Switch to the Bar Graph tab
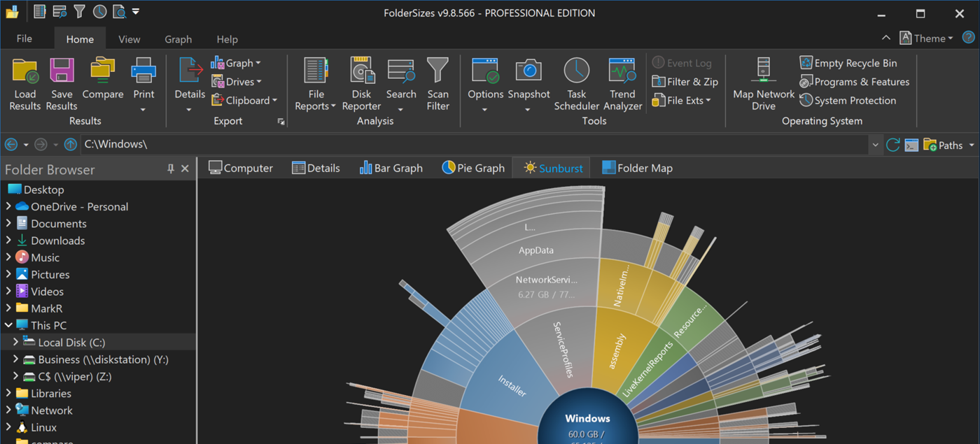Image resolution: width=980 pixels, height=444 pixels. 391,168
